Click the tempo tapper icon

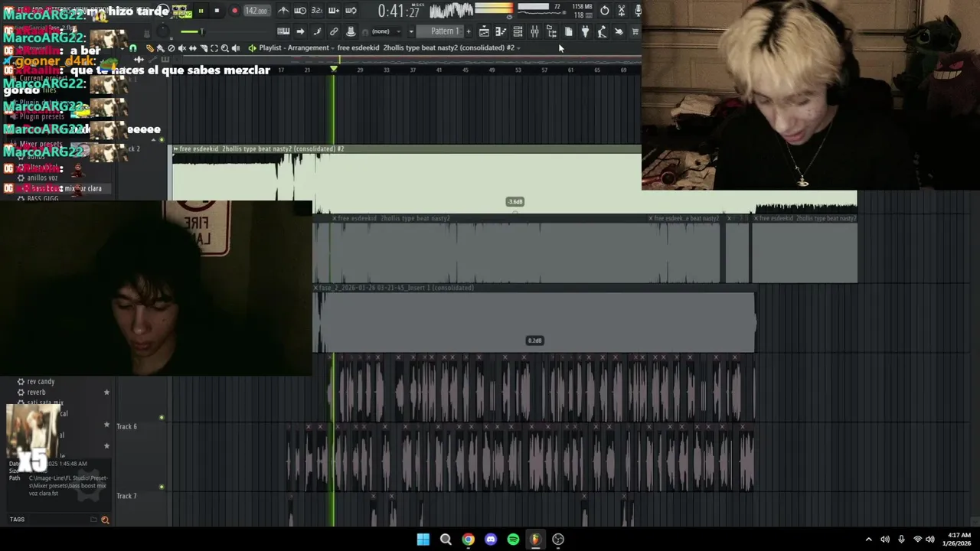602,31
